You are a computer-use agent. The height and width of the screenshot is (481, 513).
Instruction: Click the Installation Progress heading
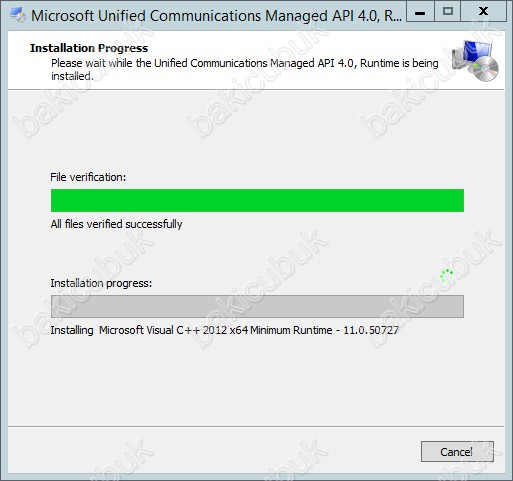pos(89,48)
